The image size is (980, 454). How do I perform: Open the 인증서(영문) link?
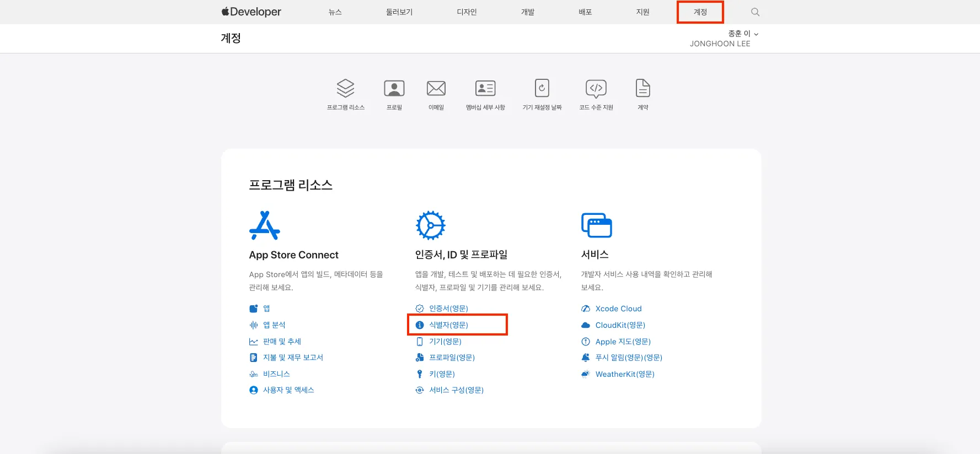[x=448, y=309]
